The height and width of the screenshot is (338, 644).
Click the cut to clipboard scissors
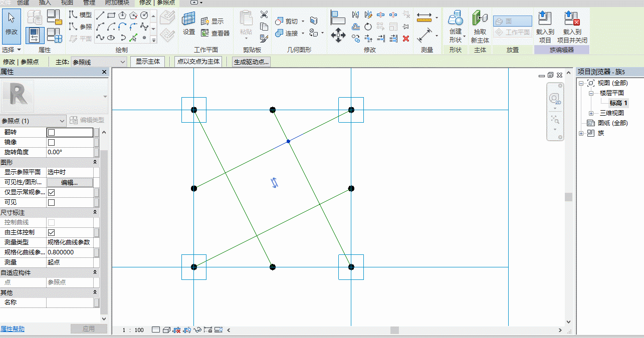(x=264, y=15)
